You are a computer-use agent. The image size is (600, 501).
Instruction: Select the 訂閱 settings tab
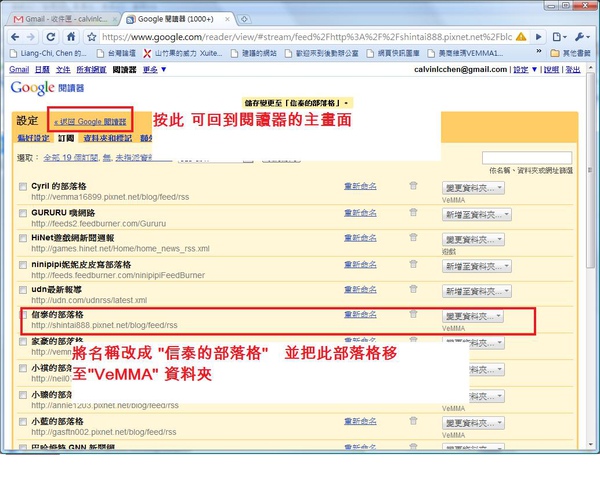(x=66, y=138)
